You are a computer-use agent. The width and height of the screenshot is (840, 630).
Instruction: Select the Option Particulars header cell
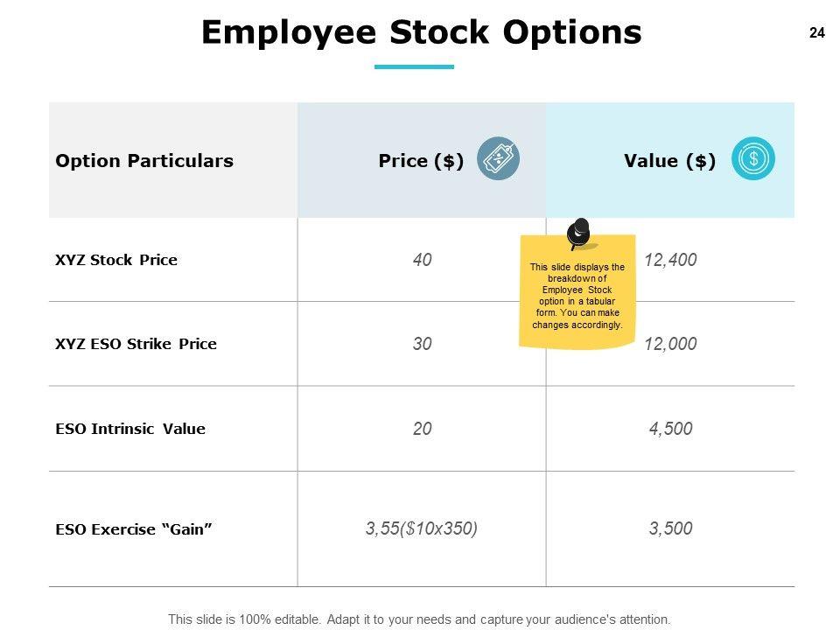pos(144,161)
